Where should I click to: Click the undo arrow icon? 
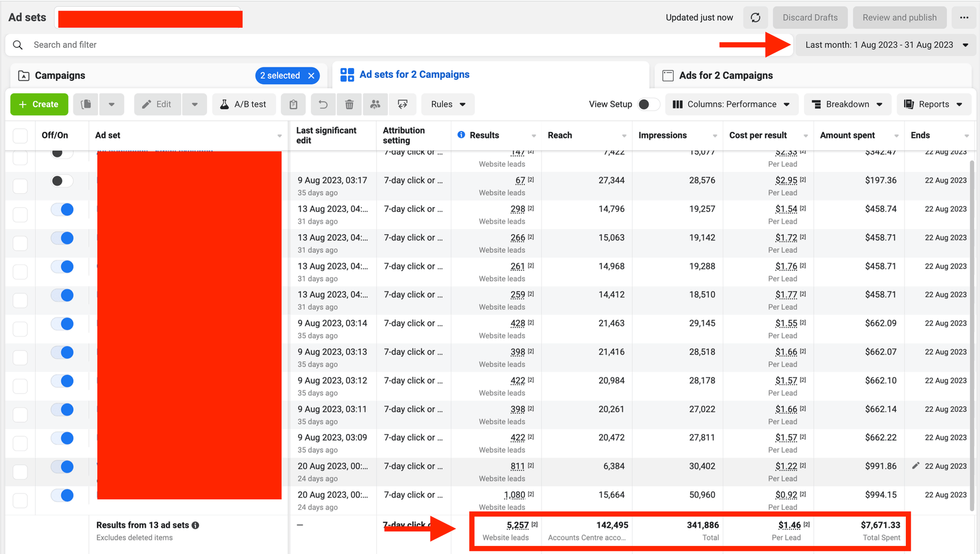[323, 104]
